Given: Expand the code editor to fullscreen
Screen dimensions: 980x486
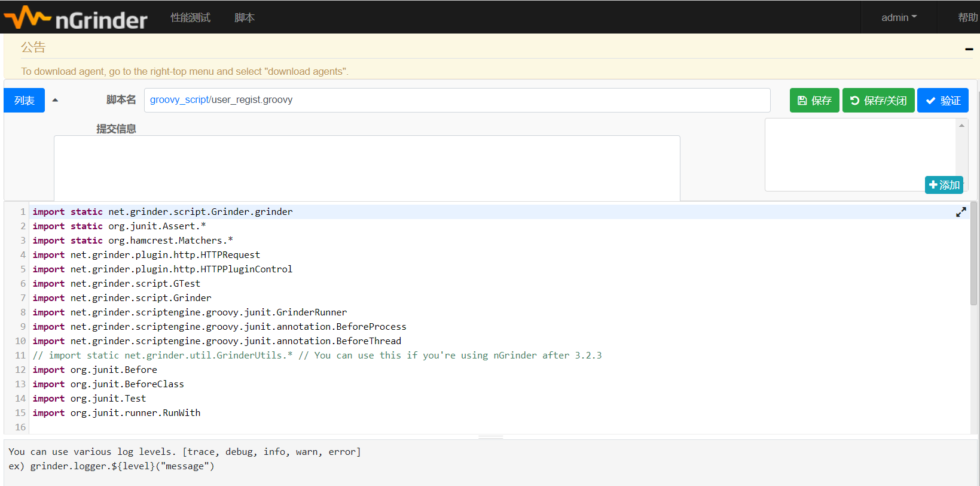Looking at the screenshot, I should pos(961,212).
